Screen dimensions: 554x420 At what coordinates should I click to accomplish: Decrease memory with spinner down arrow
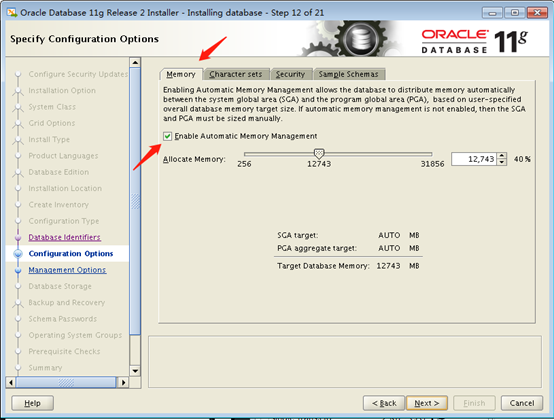[x=501, y=162]
